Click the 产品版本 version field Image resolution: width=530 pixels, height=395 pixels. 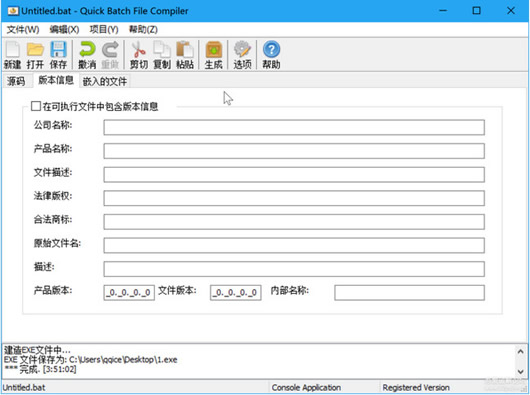tap(129, 293)
